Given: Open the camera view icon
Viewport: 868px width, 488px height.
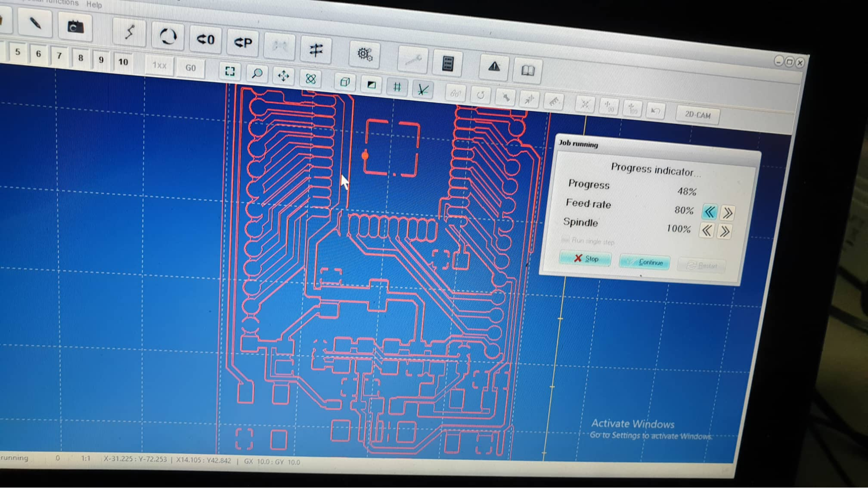Looking at the screenshot, I should point(75,27).
